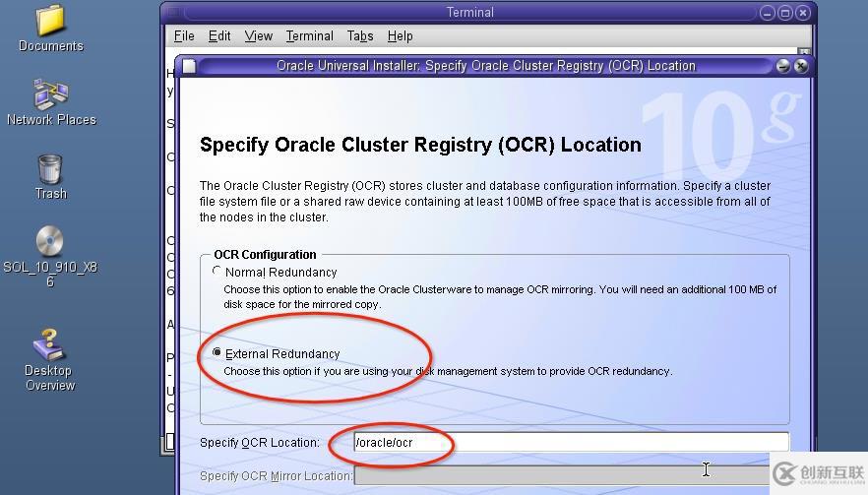Viewport: 868px width, 495px height.
Task: Minimize the Oracle Universal Installer window
Action: tap(782, 66)
